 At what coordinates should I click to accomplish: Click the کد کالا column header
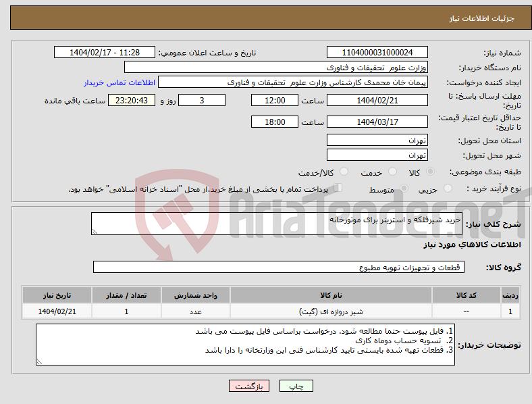[467, 295]
